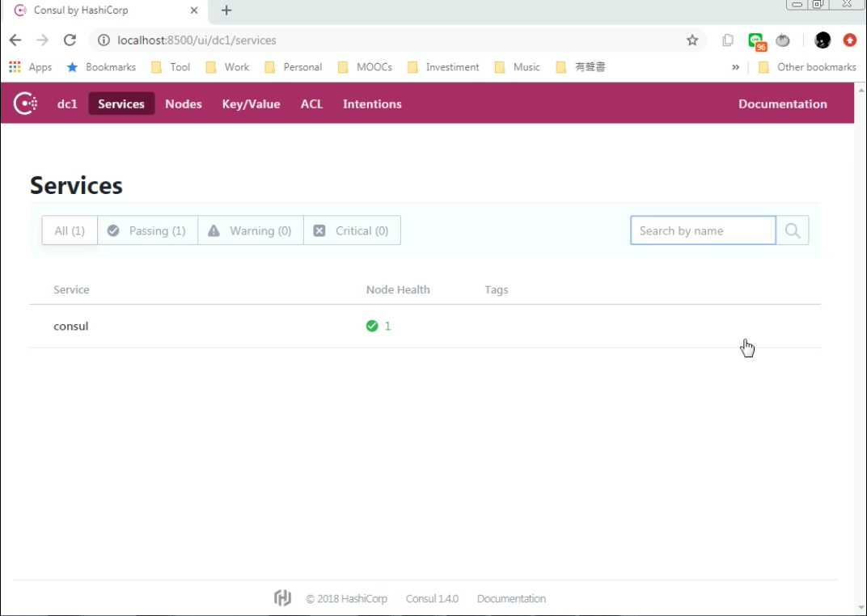Open the Bookmarks star folder
Image resolution: width=867 pixels, height=616 pixels.
tap(101, 67)
